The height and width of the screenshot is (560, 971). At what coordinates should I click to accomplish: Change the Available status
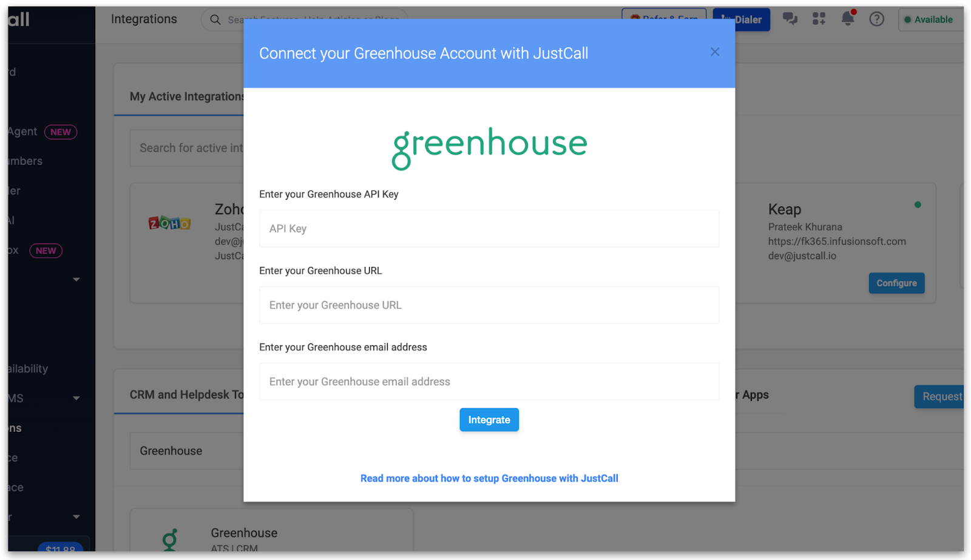(930, 19)
